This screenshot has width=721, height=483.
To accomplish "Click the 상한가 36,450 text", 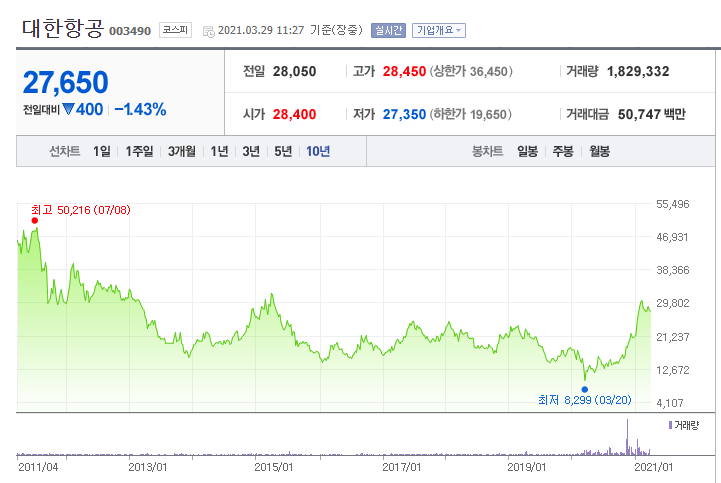I will pyautogui.click(x=471, y=72).
